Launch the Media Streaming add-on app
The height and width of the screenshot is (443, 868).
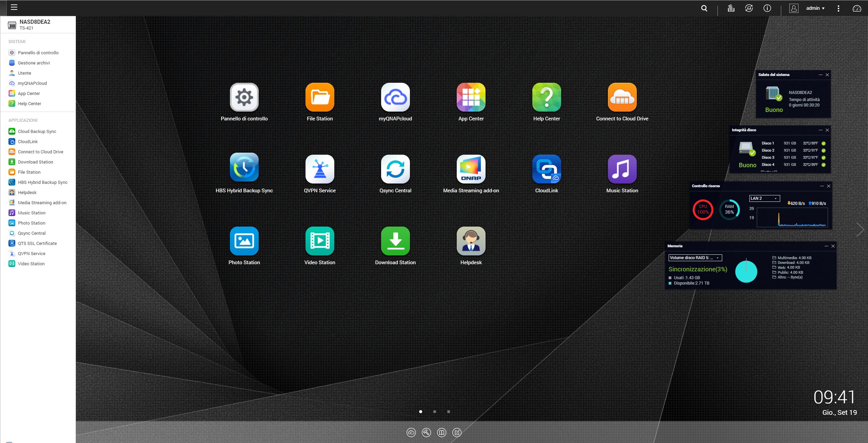pos(471,169)
